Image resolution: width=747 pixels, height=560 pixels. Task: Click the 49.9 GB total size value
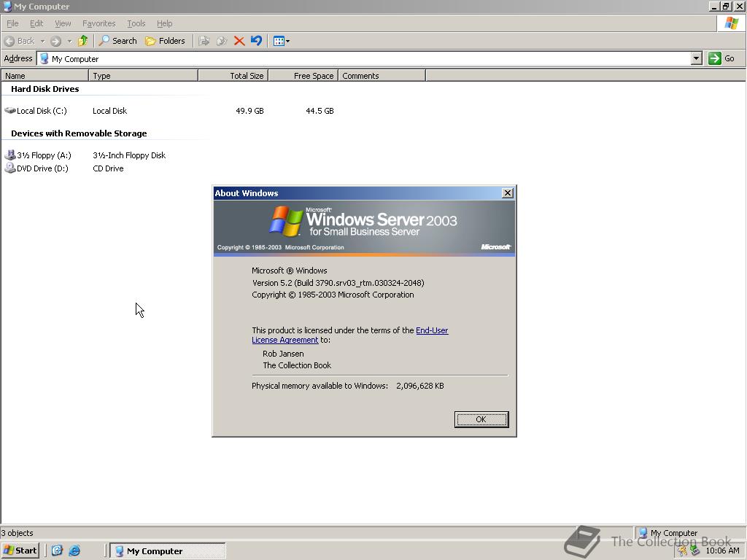point(249,111)
